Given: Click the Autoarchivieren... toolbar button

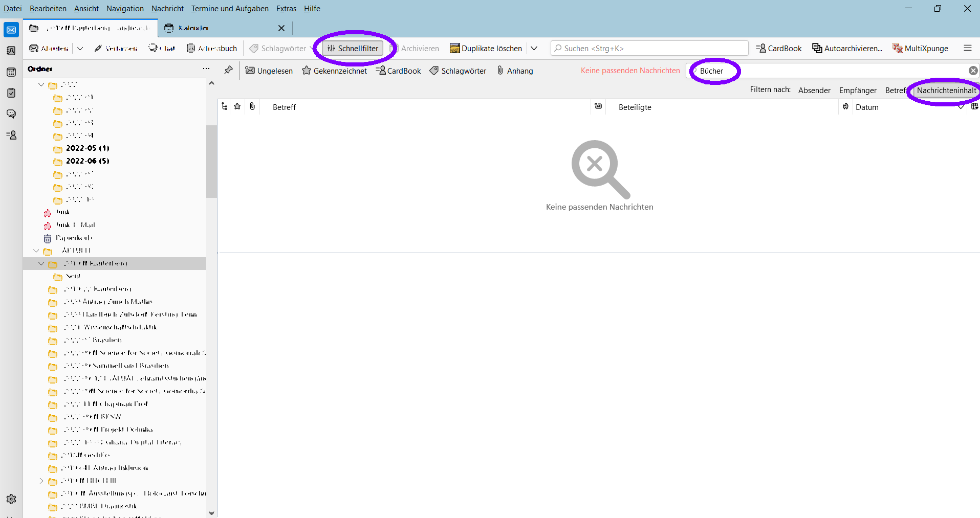Looking at the screenshot, I should (847, 48).
